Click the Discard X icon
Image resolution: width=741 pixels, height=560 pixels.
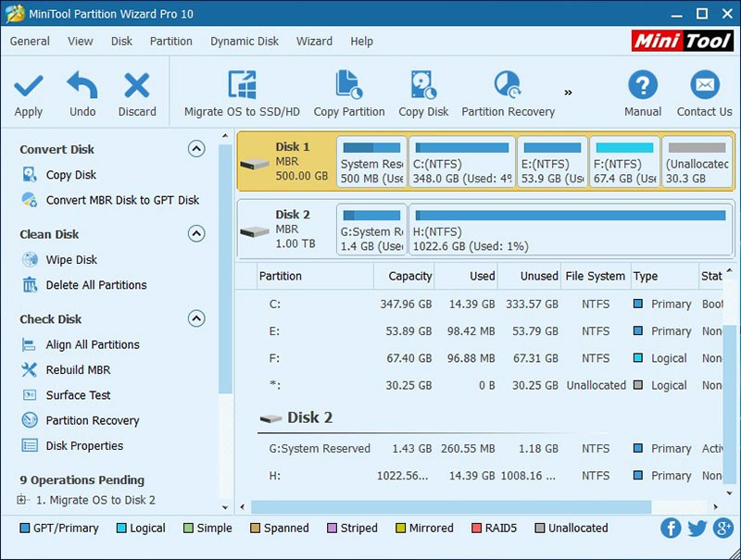click(x=136, y=85)
